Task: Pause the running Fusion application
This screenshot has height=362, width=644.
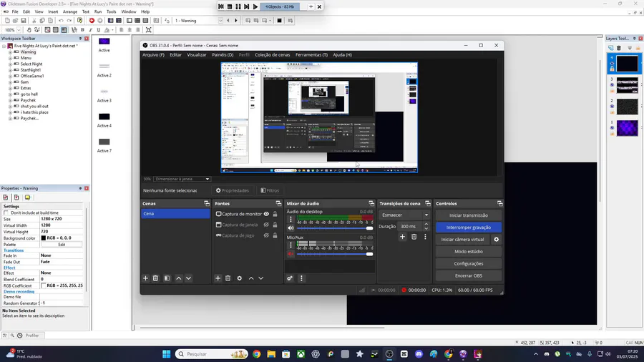Action: tap(238, 6)
